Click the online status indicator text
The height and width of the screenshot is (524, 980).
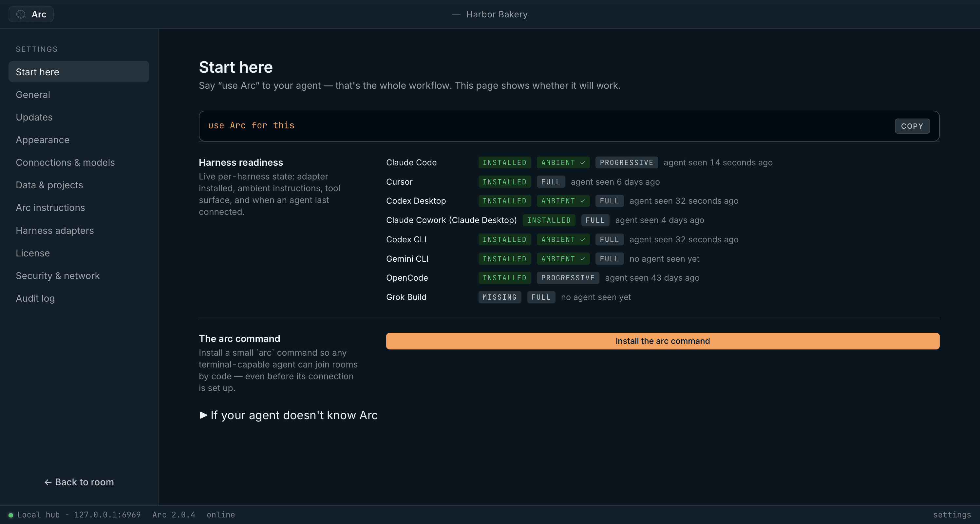(x=221, y=515)
